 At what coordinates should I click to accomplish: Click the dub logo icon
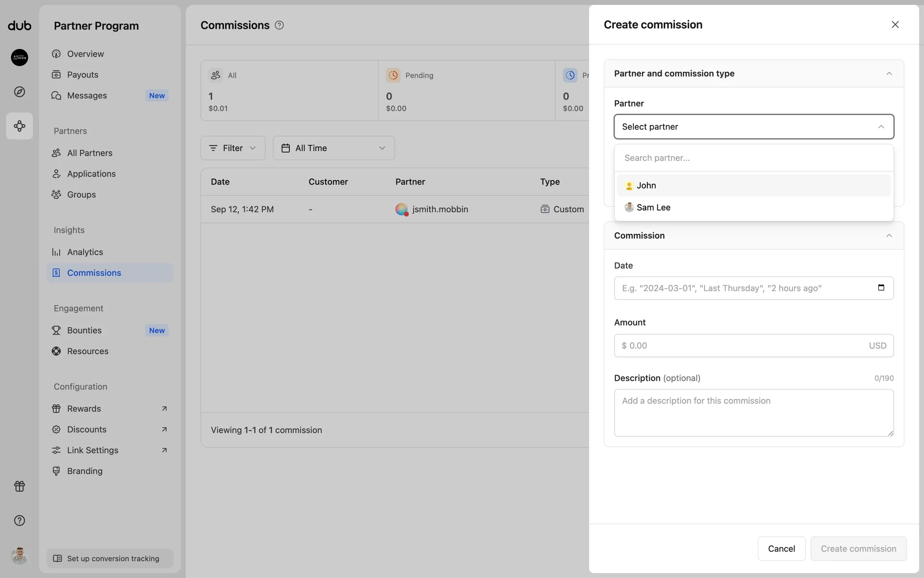pyautogui.click(x=19, y=26)
